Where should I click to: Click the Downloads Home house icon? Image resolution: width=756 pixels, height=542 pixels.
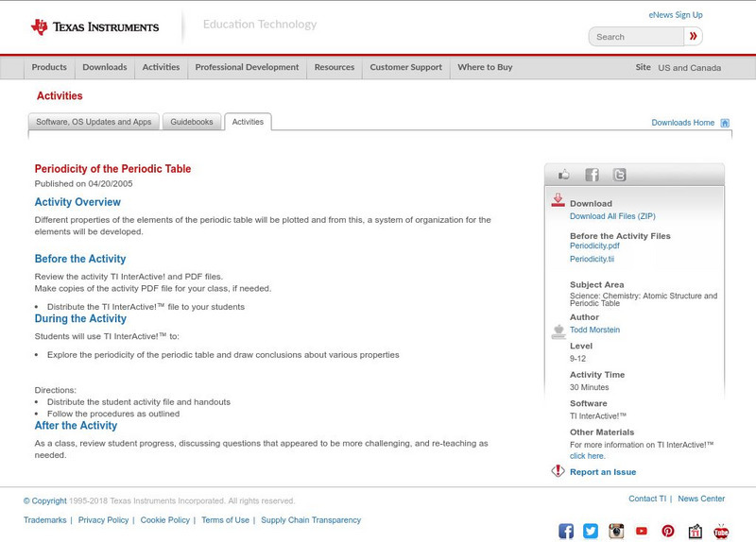click(x=725, y=123)
